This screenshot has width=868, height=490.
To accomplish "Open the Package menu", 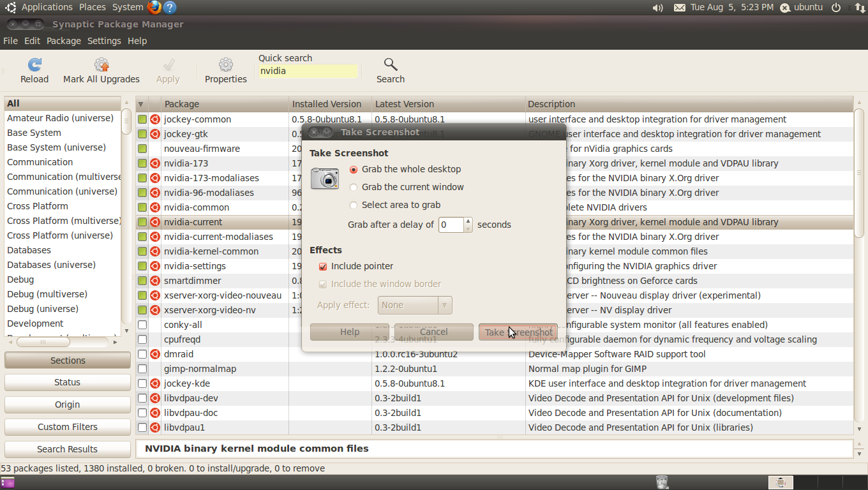I will point(64,41).
